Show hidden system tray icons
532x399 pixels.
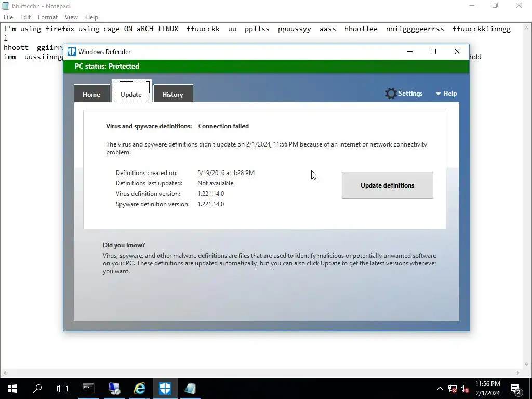(440, 389)
